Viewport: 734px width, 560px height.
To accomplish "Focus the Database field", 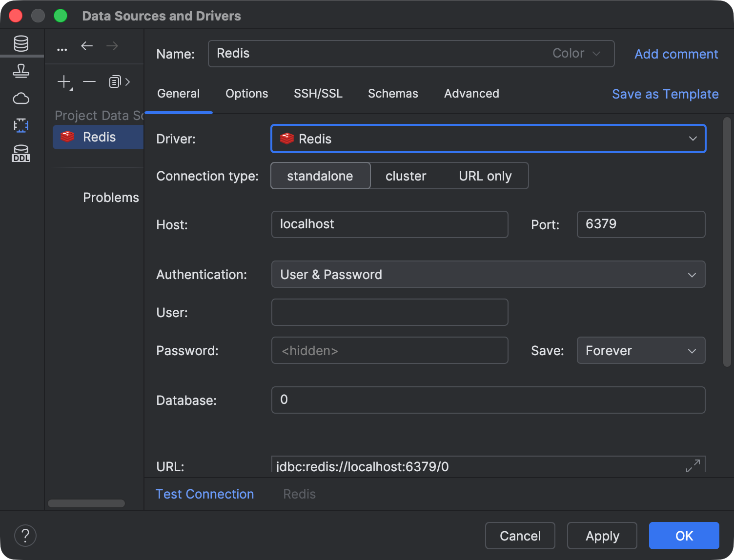I will [489, 400].
